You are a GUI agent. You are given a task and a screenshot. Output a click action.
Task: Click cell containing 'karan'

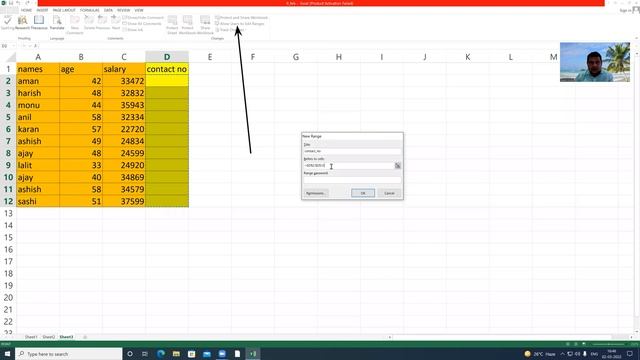click(38, 129)
